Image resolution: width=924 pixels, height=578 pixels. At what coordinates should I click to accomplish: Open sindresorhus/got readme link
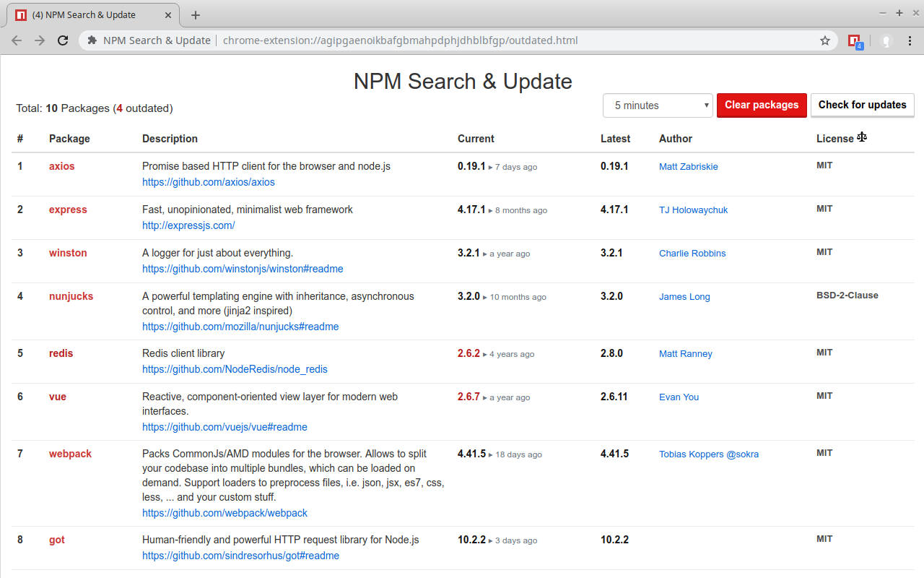[x=240, y=556]
